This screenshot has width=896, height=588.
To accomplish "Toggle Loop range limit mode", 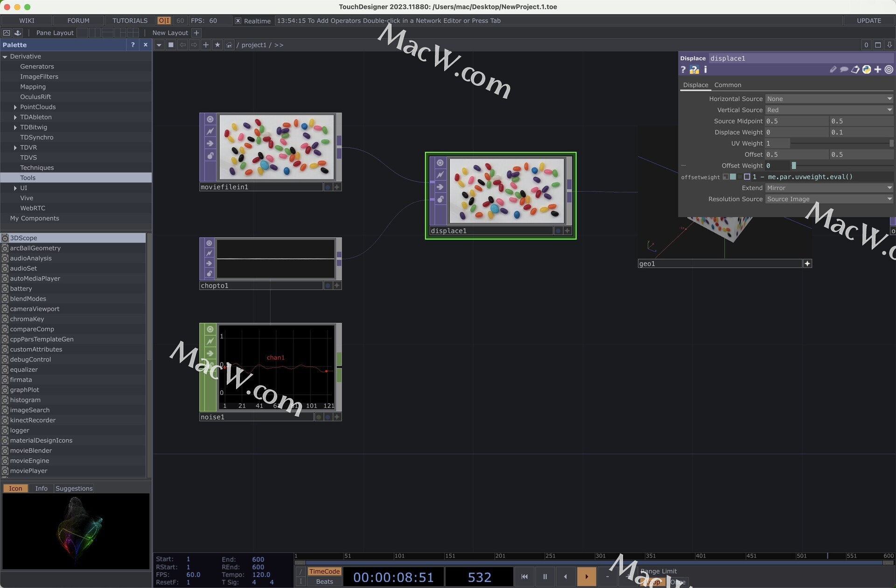I will coord(654,582).
